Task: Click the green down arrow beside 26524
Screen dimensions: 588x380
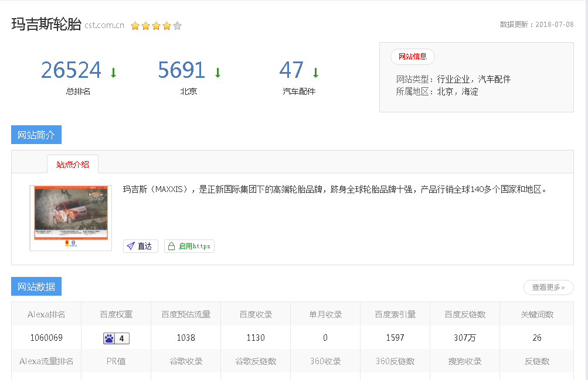Action: coord(113,72)
